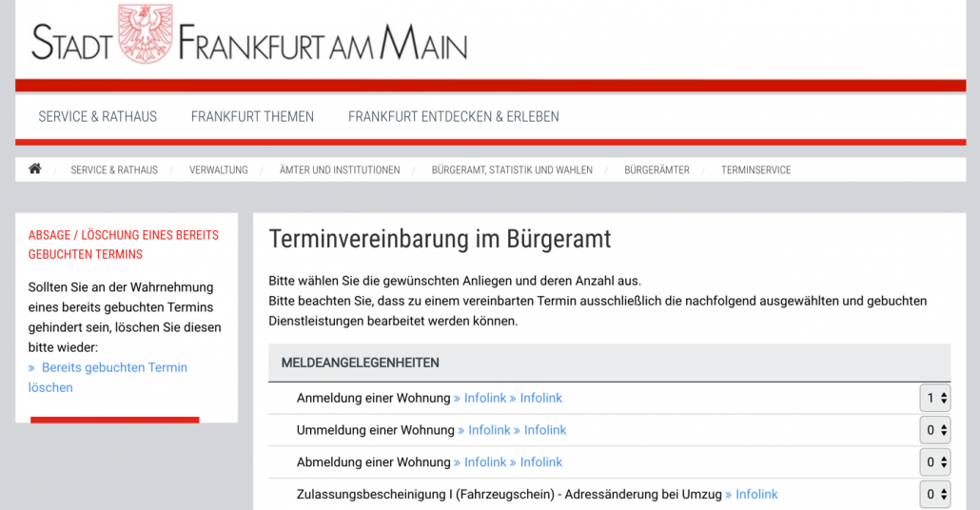This screenshot has width=980, height=510.
Task: Open quantity dropdown for Zulassungsbescheinigung I
Action: pos(936,495)
